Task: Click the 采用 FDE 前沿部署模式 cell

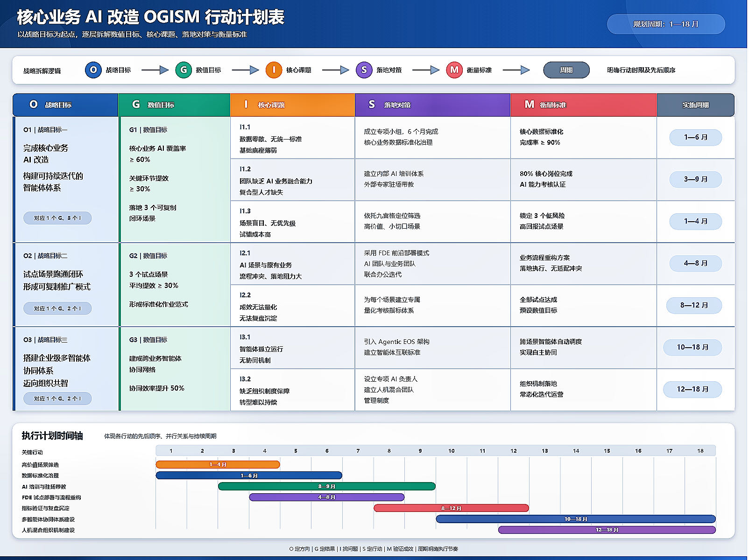Action: [433, 264]
